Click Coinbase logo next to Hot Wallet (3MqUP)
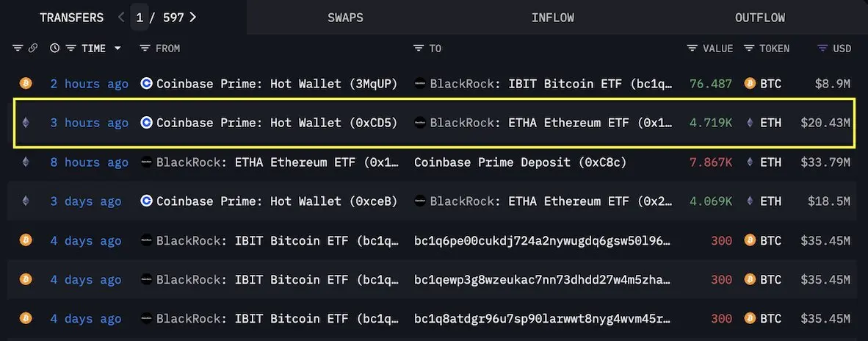Screen dimensions: 868x341 tap(147, 84)
